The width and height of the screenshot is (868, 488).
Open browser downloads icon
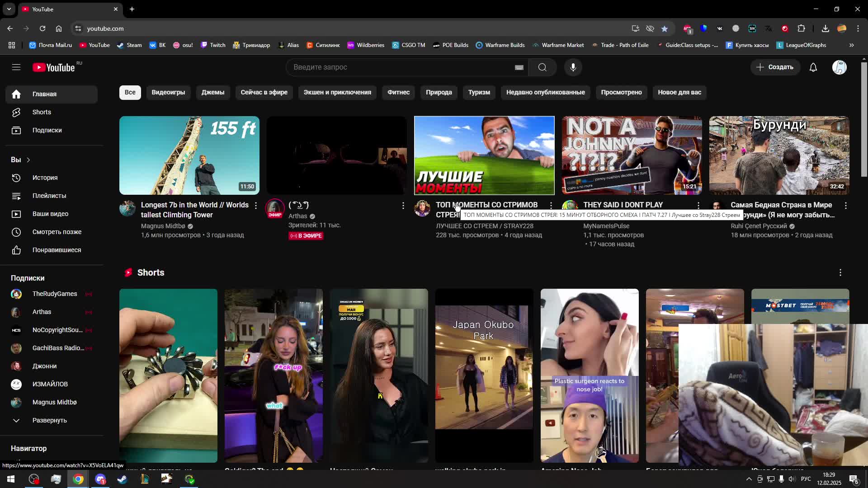click(x=826, y=28)
